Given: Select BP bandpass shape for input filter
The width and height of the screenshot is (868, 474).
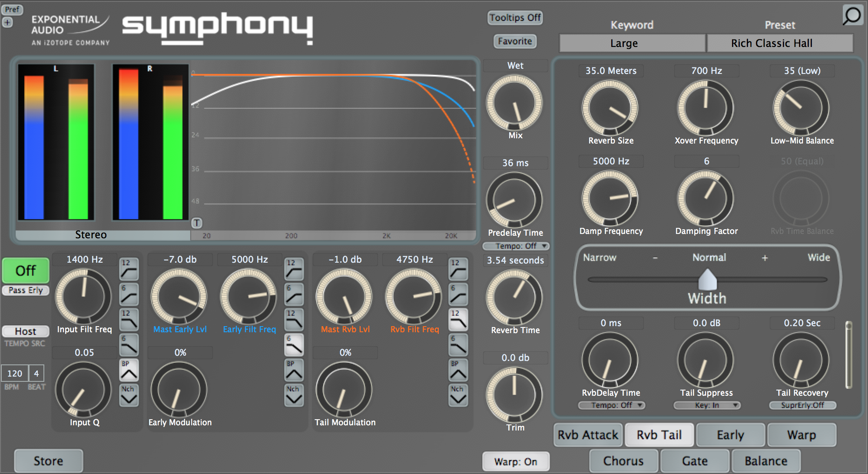Looking at the screenshot, I should click(x=129, y=370).
